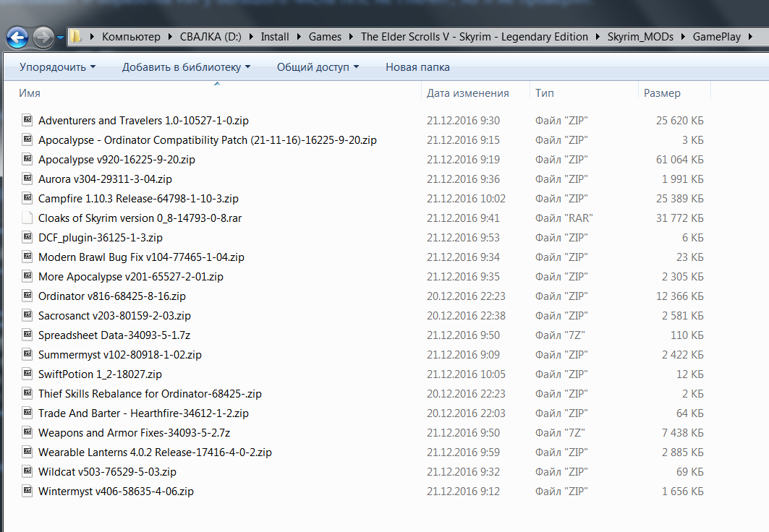Click the Apocalypse v920 zip file icon
This screenshot has height=532, width=769.
[27, 159]
